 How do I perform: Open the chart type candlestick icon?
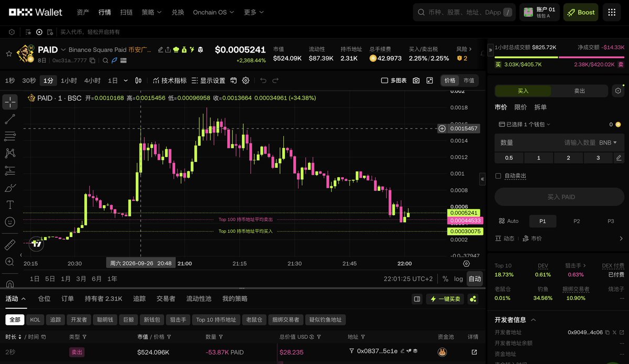tap(138, 81)
